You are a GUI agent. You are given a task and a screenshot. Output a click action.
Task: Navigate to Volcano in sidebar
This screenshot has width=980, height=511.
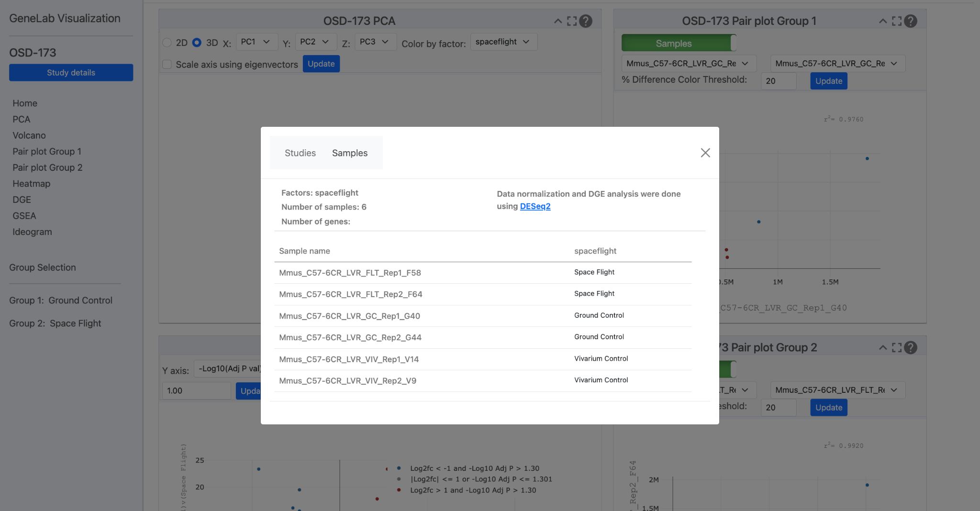coord(29,135)
